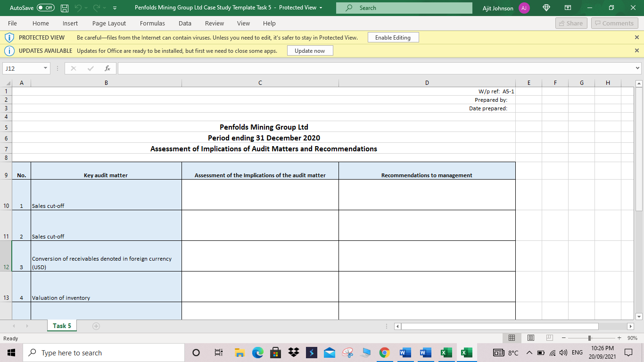Open the Insert Function (fx) dialog

(x=107, y=68)
